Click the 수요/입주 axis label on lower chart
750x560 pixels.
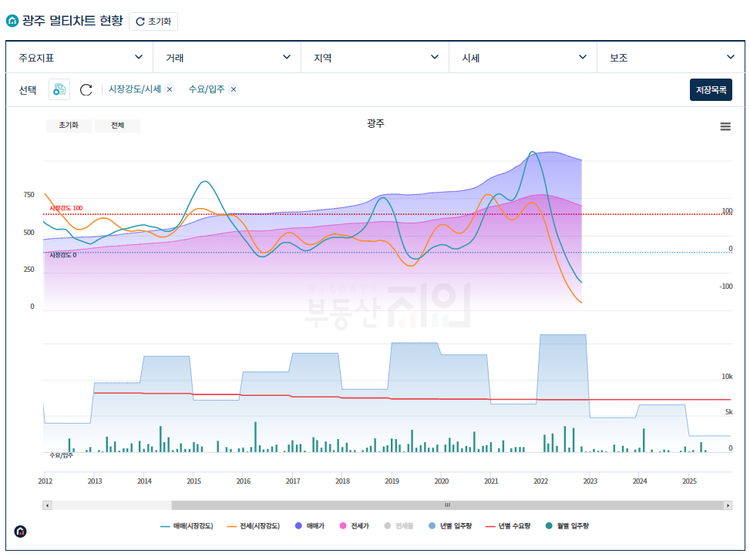[61, 455]
